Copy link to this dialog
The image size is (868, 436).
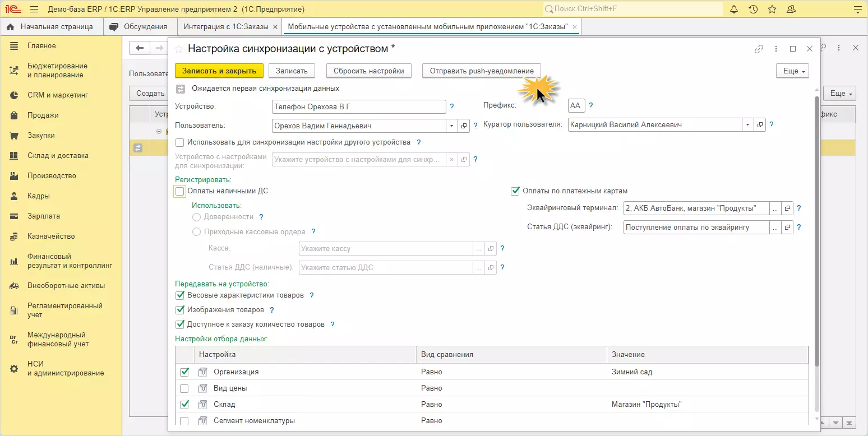759,49
